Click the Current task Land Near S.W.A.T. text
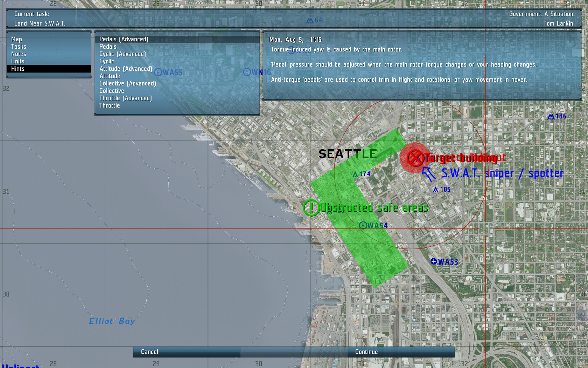 tap(40, 23)
